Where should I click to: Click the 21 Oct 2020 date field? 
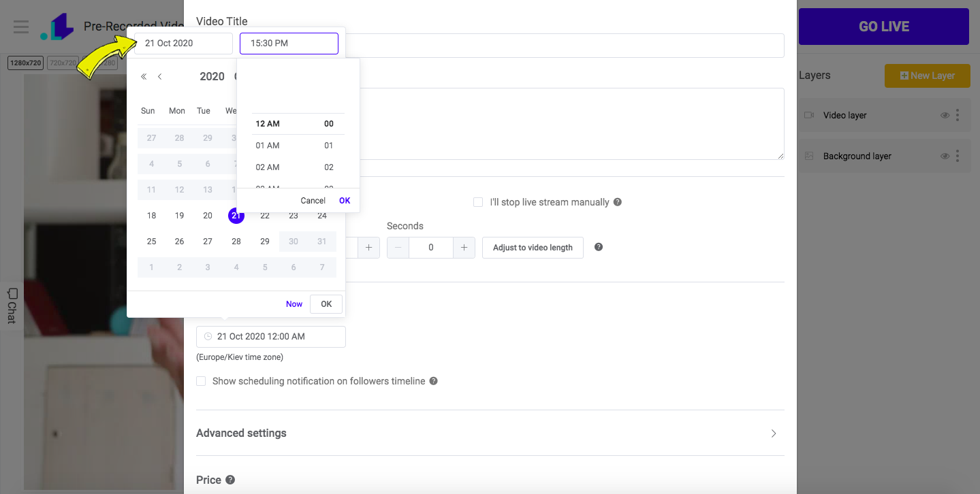[x=183, y=44]
